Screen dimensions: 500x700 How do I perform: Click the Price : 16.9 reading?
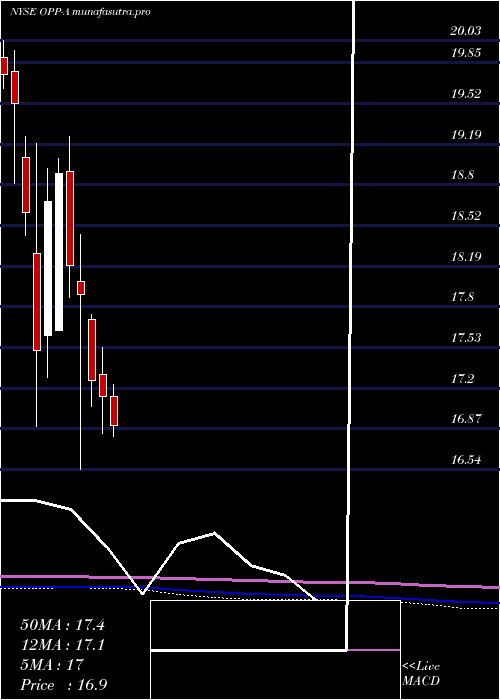tap(62, 684)
